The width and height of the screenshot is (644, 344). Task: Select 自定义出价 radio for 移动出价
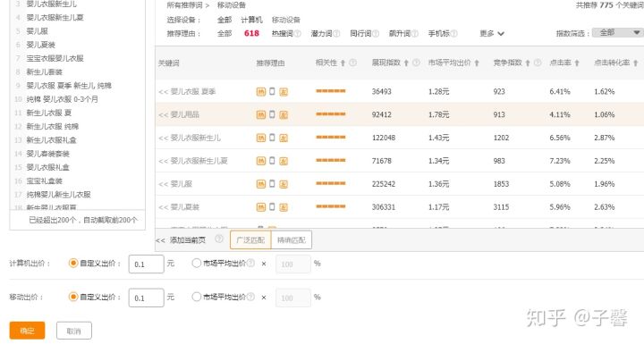click(73, 297)
